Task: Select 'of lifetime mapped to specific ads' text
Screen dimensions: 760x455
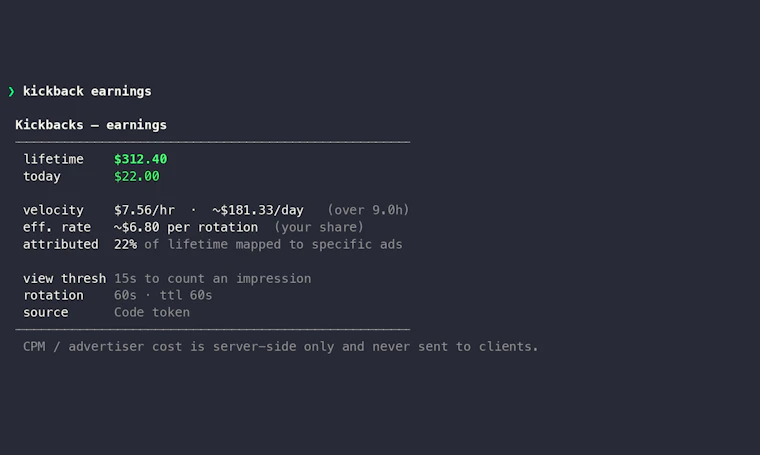Action: pyautogui.click(x=273, y=244)
